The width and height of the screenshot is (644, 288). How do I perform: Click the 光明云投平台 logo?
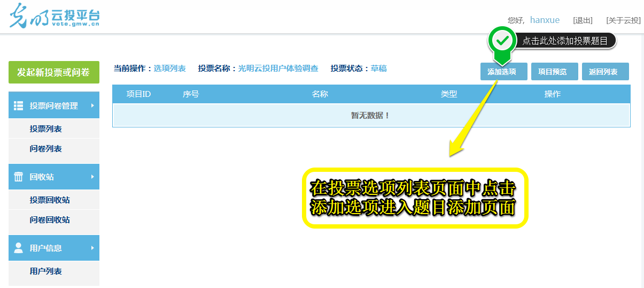(54, 17)
